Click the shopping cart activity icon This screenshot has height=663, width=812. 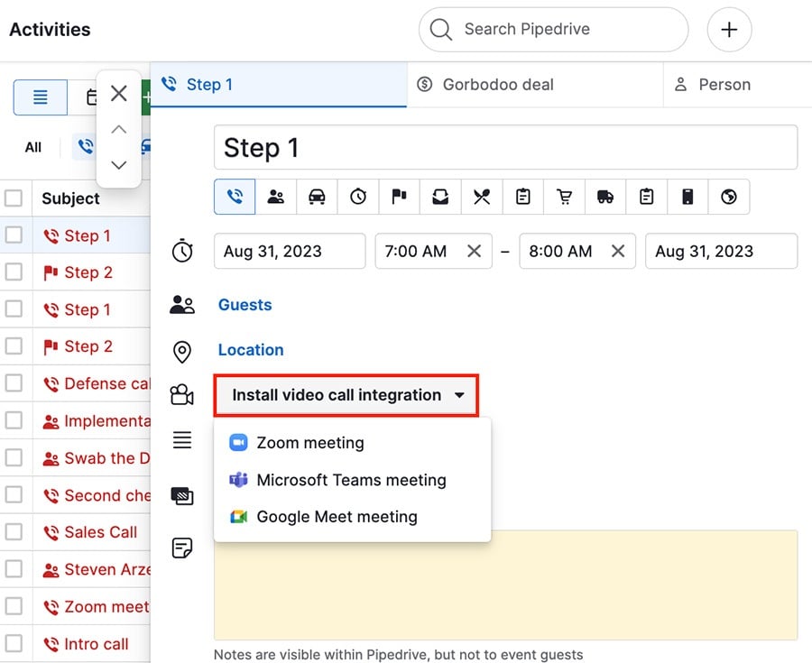coord(564,197)
